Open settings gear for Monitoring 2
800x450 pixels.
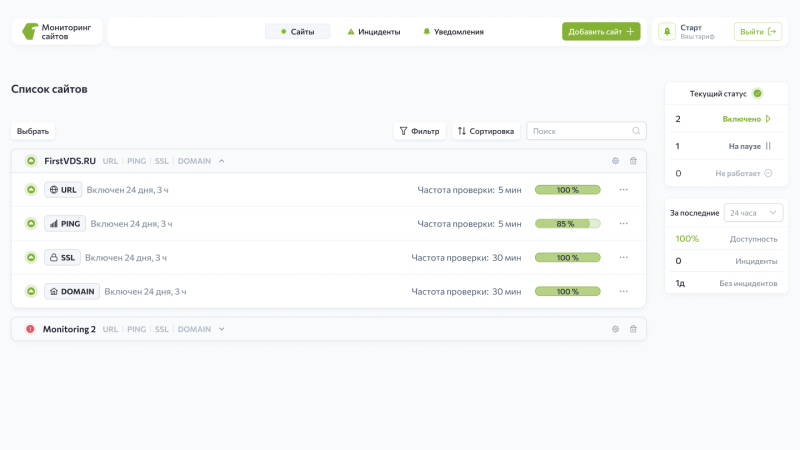coord(615,329)
